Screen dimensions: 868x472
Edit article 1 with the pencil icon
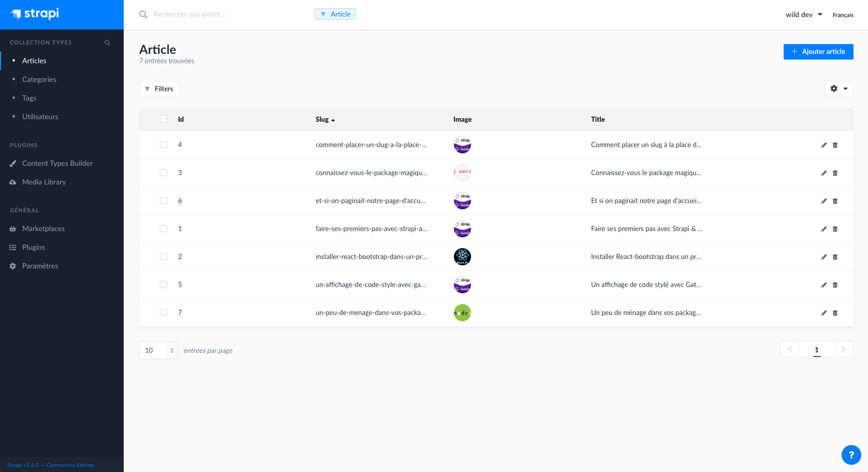click(x=824, y=229)
